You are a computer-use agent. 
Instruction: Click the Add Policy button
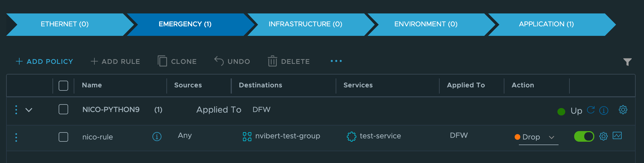click(x=44, y=61)
